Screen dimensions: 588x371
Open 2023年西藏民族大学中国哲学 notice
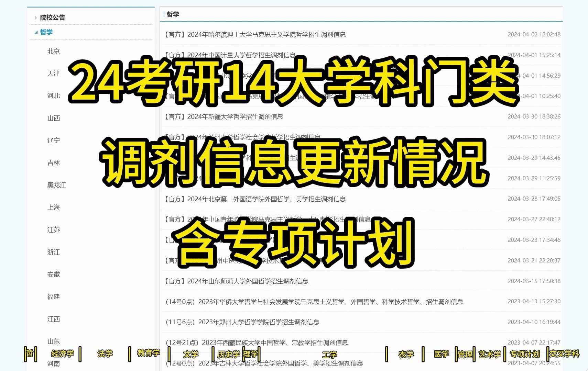pyautogui.click(x=257, y=343)
